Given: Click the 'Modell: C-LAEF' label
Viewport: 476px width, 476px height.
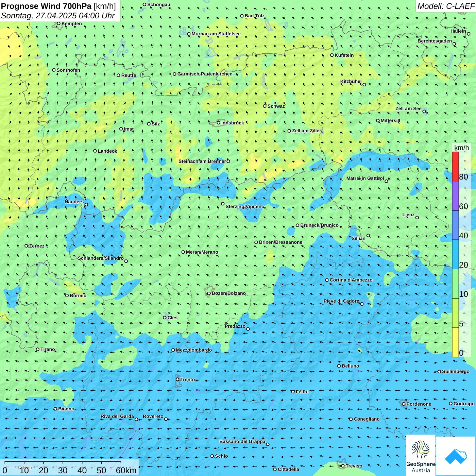Looking at the screenshot, I should [x=445, y=6].
